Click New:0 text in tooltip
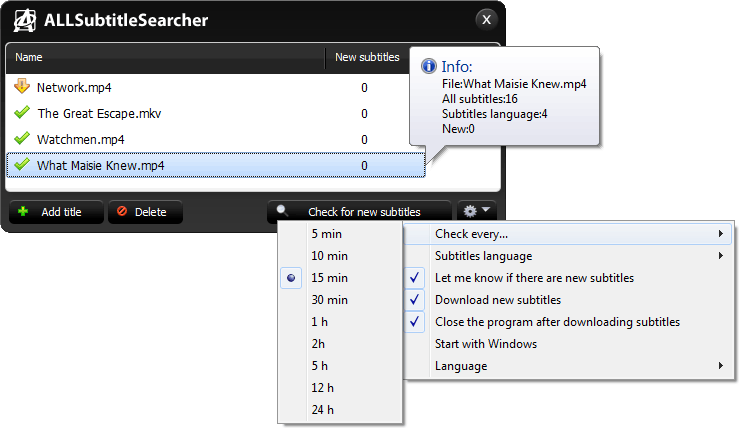 [x=458, y=129]
